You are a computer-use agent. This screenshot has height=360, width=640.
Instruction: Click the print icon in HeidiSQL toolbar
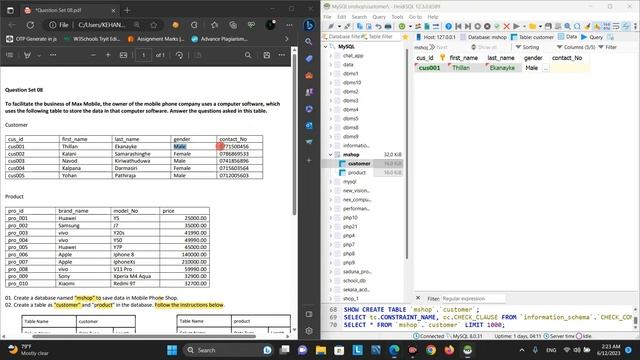pos(388,26)
